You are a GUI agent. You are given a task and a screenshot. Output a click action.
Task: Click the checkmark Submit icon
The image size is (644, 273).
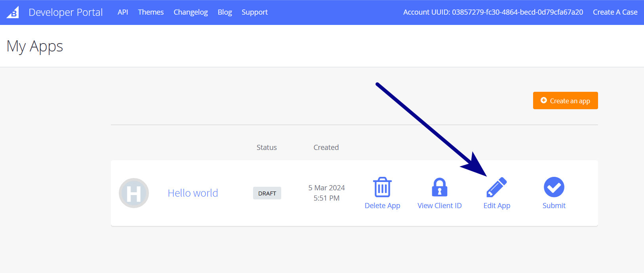554,187
